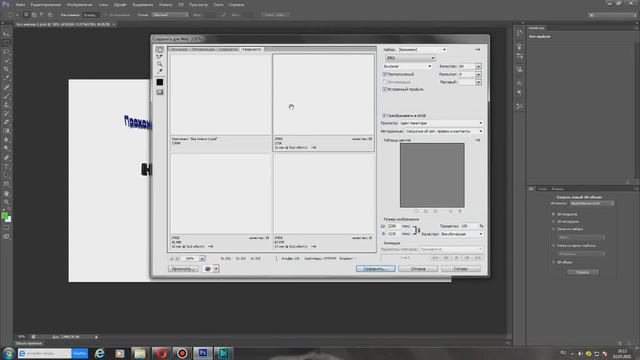Screen dimensions: 640x360
Task: Toggle the Embed Color Profile checkbox
Action: pyautogui.click(x=384, y=89)
